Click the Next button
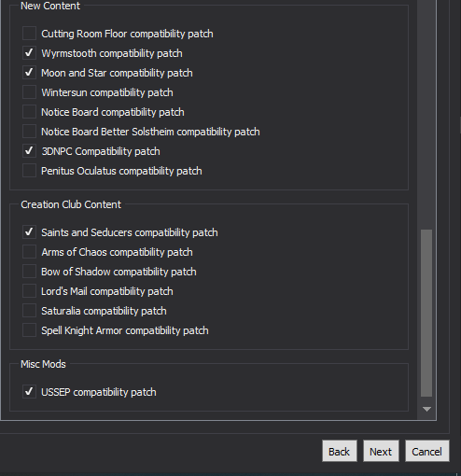This screenshot has height=476, width=461. pos(381,451)
